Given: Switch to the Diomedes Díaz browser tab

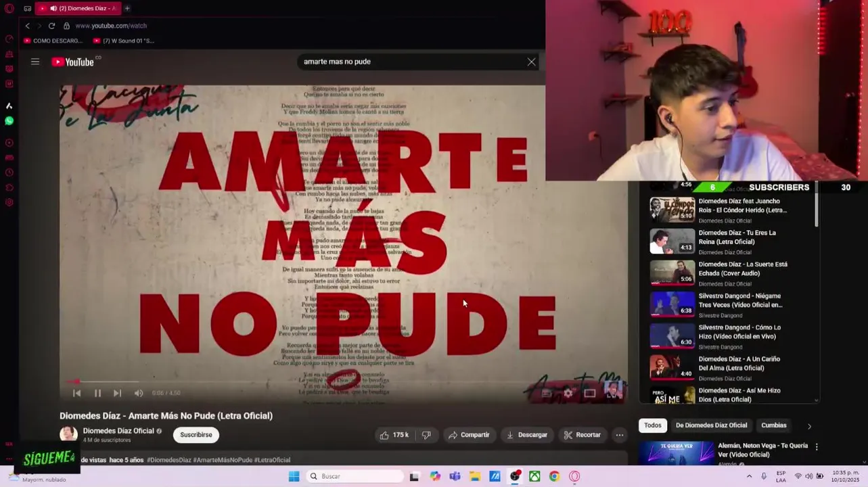Looking at the screenshot, I should click(x=78, y=8).
